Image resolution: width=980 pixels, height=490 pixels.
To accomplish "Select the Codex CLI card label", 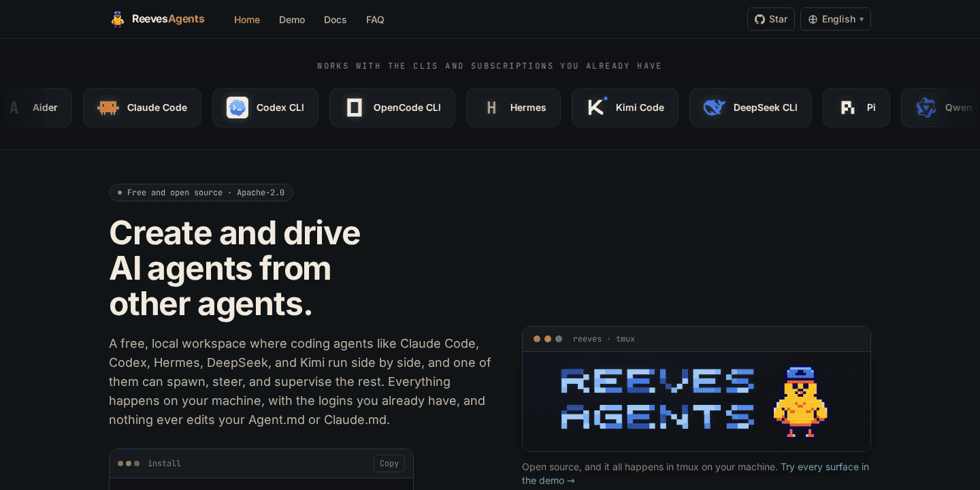I will pos(280,108).
